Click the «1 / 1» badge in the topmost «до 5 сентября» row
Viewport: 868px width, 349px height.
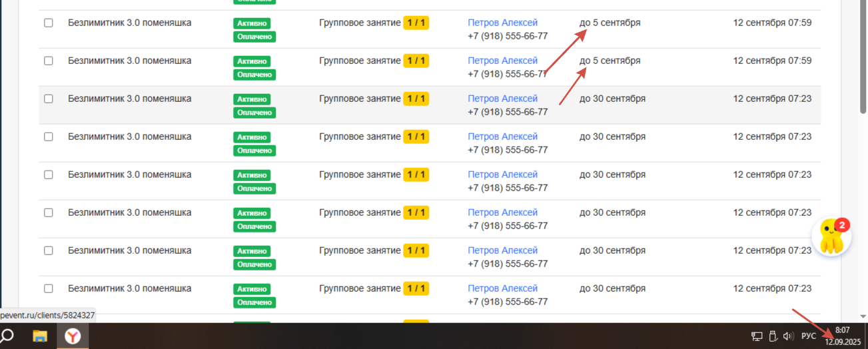point(416,23)
